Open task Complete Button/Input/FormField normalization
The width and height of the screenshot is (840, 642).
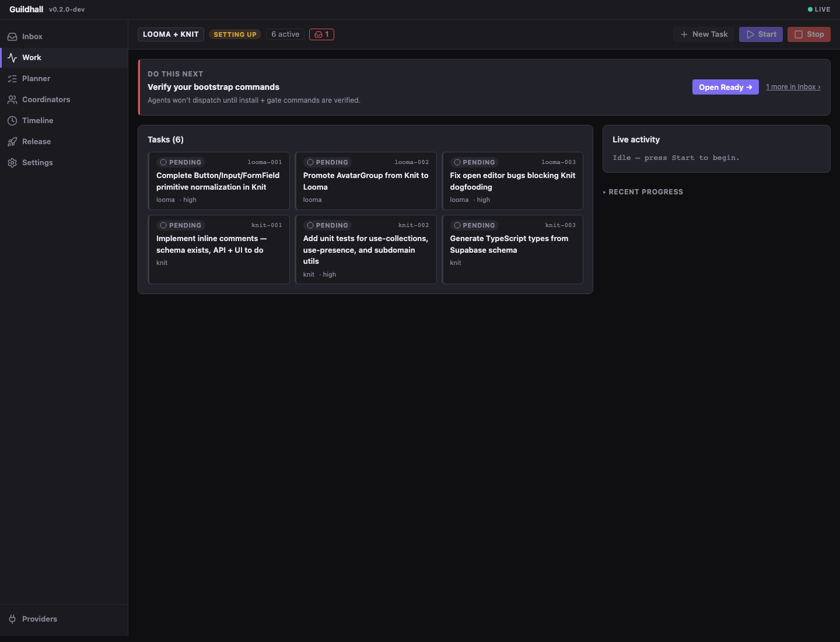pyautogui.click(x=219, y=181)
